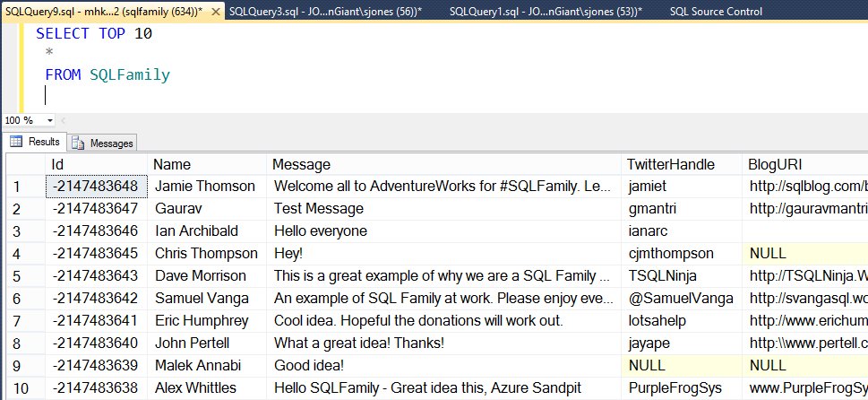Click the Results grid icon
Viewport: 868px width, 400px height.
pos(15,142)
